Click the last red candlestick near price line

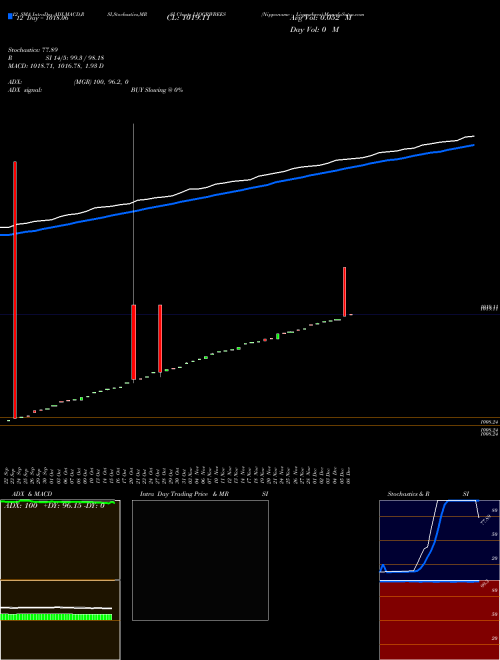[x=344, y=291]
